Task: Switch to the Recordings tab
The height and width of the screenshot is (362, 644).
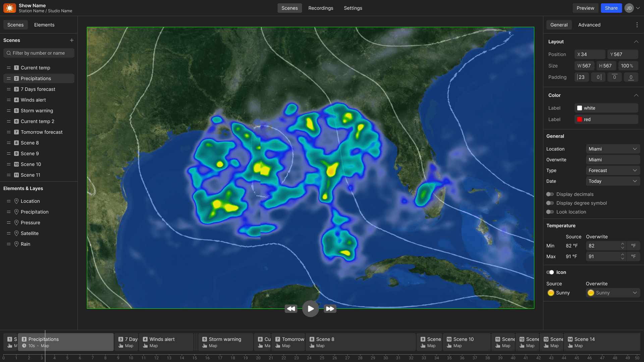Action: click(x=321, y=8)
